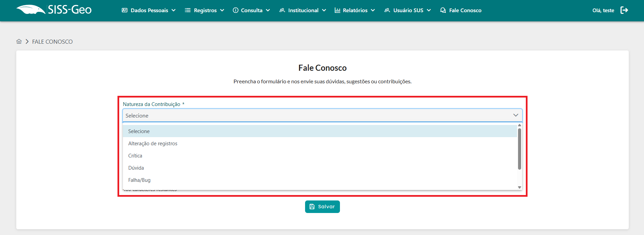Click the FALE CONOSCO breadcrumb link
The width and height of the screenshot is (644, 235).
[x=52, y=42]
